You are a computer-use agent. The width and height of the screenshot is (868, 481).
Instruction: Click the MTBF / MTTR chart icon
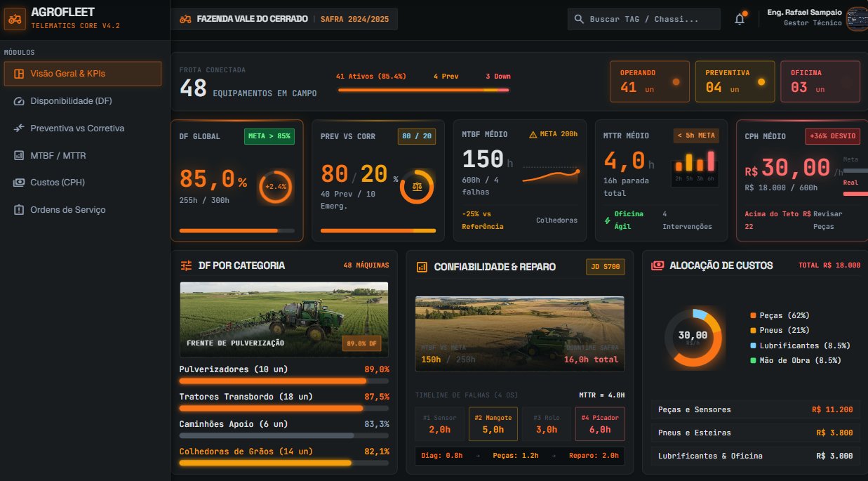19,155
